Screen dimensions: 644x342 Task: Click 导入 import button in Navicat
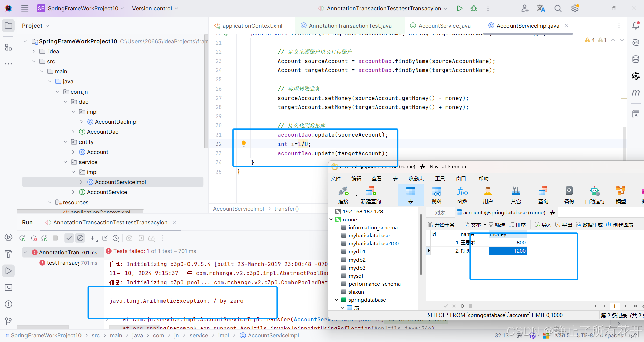(x=543, y=225)
